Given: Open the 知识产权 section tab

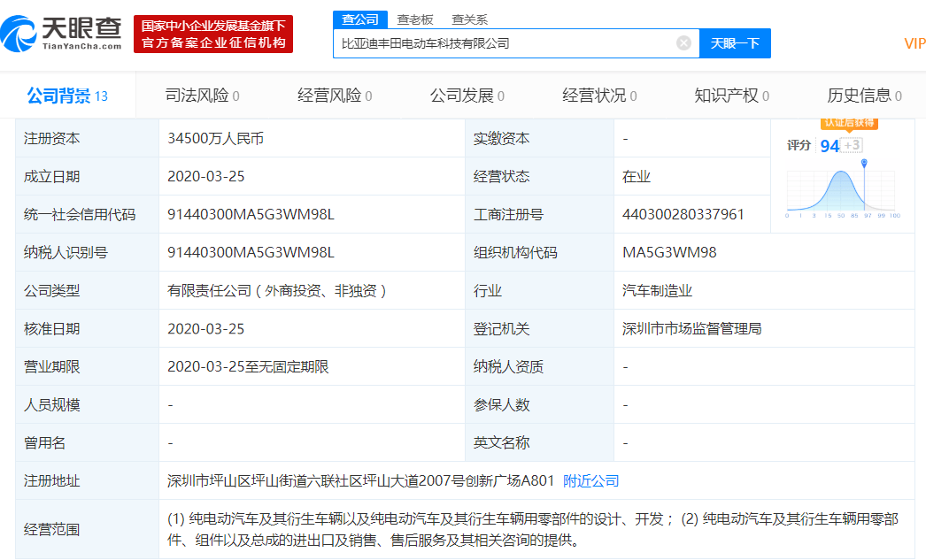Looking at the screenshot, I should point(732,95).
